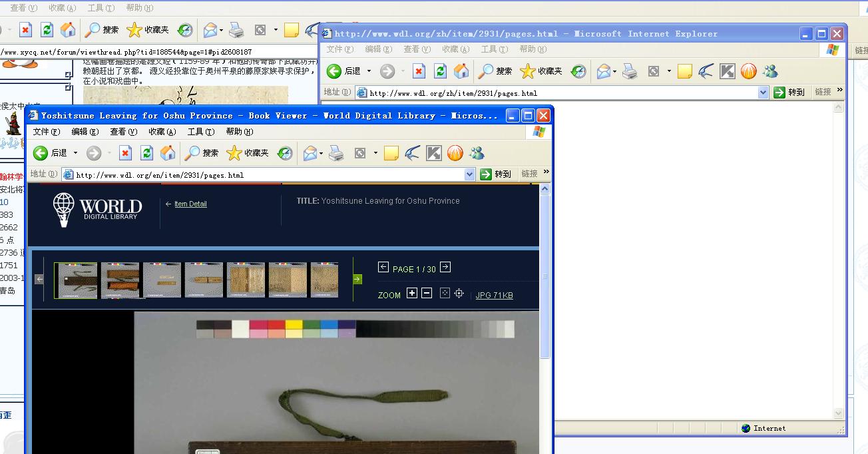Open 帮助(H) menu in Yoshitsune Book Viewer
868x454 pixels.
239,132
